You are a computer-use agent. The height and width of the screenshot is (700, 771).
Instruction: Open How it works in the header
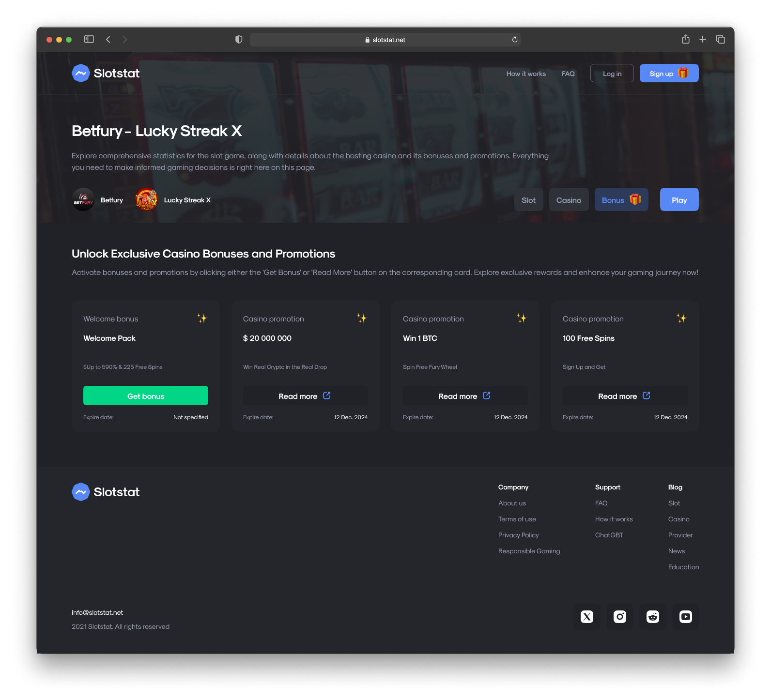point(526,74)
